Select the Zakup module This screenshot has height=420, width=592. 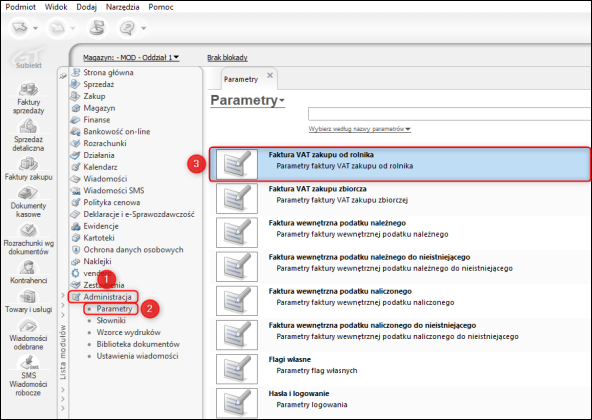(x=94, y=96)
